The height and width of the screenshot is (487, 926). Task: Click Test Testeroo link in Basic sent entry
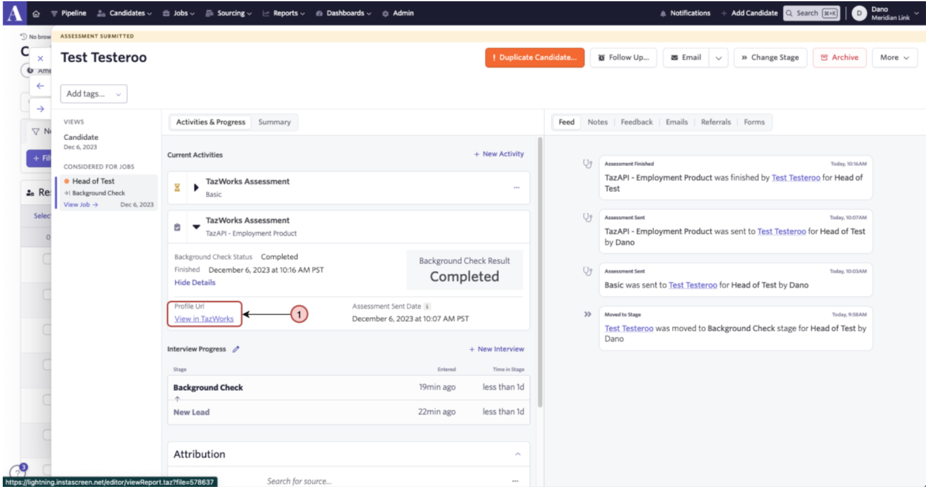pyautogui.click(x=693, y=285)
